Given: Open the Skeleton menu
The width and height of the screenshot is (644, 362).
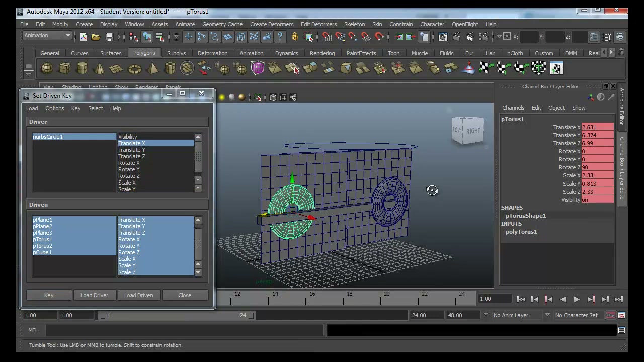Looking at the screenshot, I should pos(354,24).
